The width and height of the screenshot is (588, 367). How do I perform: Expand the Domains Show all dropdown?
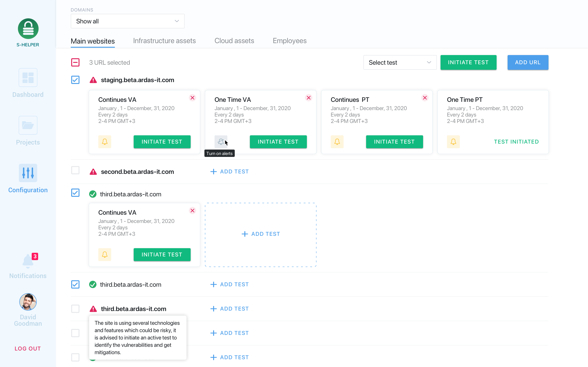click(x=127, y=21)
